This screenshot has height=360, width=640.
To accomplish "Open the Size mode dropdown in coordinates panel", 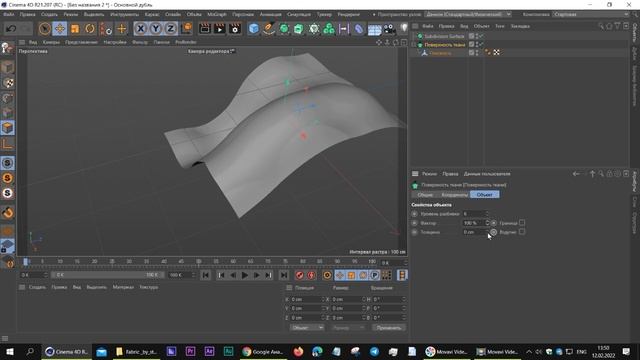I will click(347, 328).
